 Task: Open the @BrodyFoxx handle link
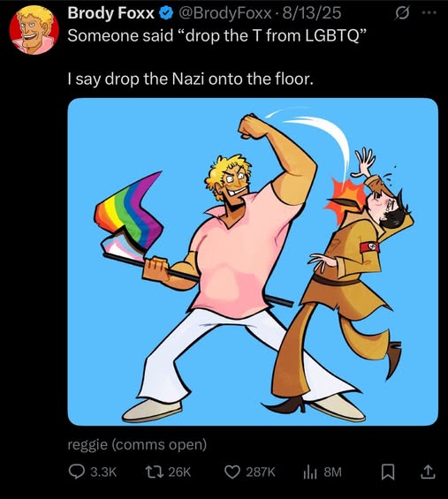225,13
